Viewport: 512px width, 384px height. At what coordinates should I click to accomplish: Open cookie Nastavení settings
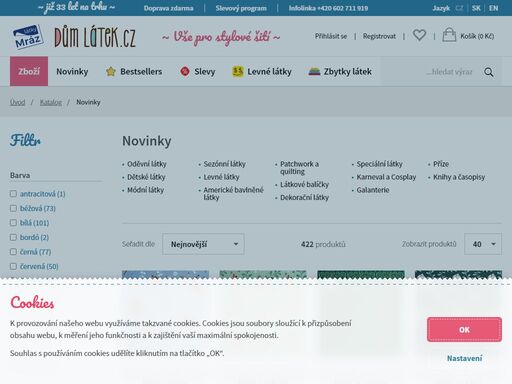[x=464, y=358]
